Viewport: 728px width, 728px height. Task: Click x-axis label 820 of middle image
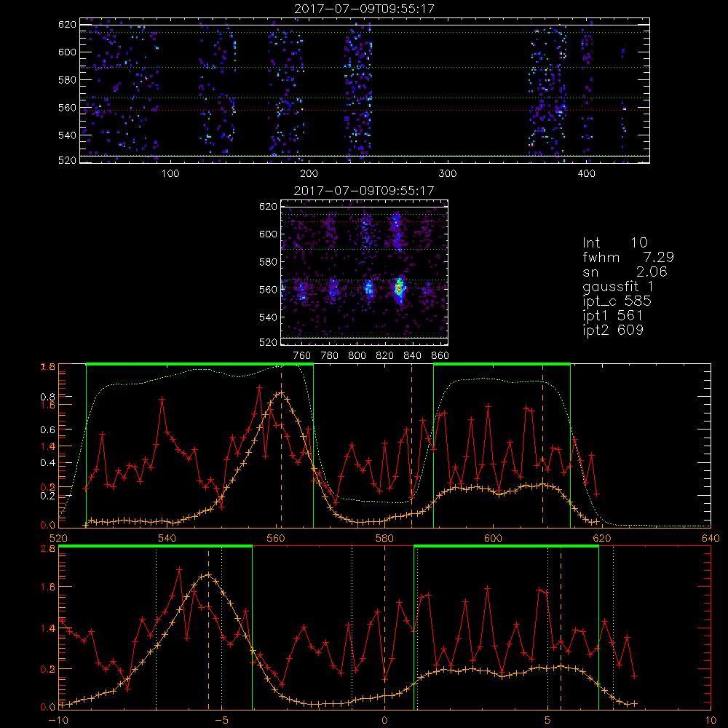(385, 356)
